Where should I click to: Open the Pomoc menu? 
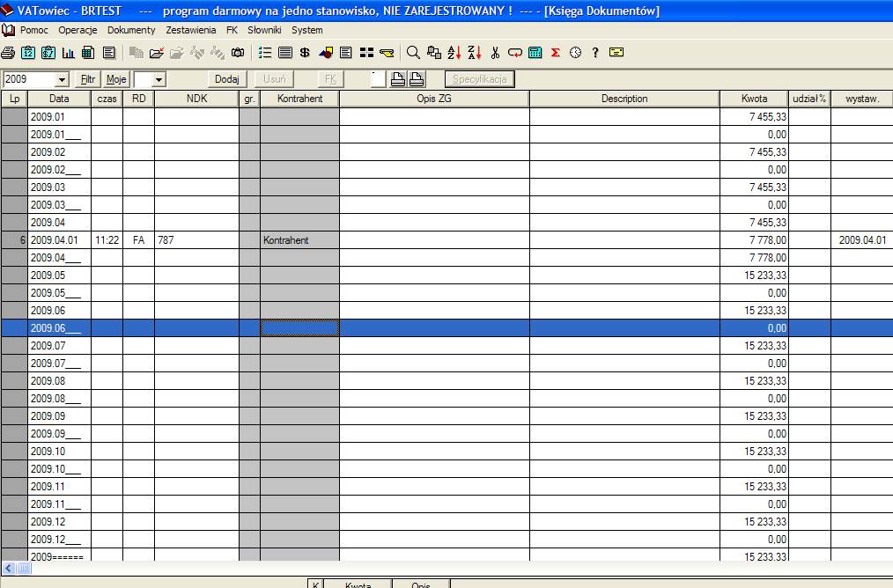(34, 30)
